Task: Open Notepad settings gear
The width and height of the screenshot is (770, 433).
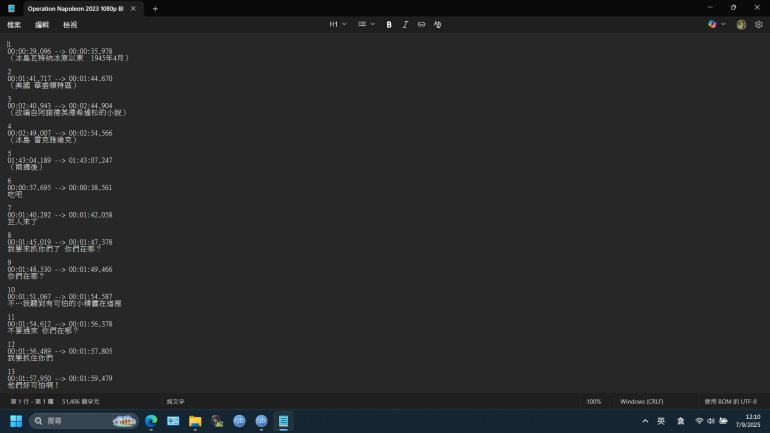Action: click(759, 24)
